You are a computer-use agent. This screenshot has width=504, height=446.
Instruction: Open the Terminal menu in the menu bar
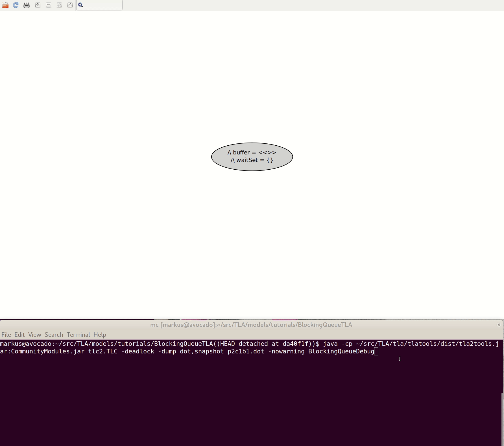tap(78, 335)
